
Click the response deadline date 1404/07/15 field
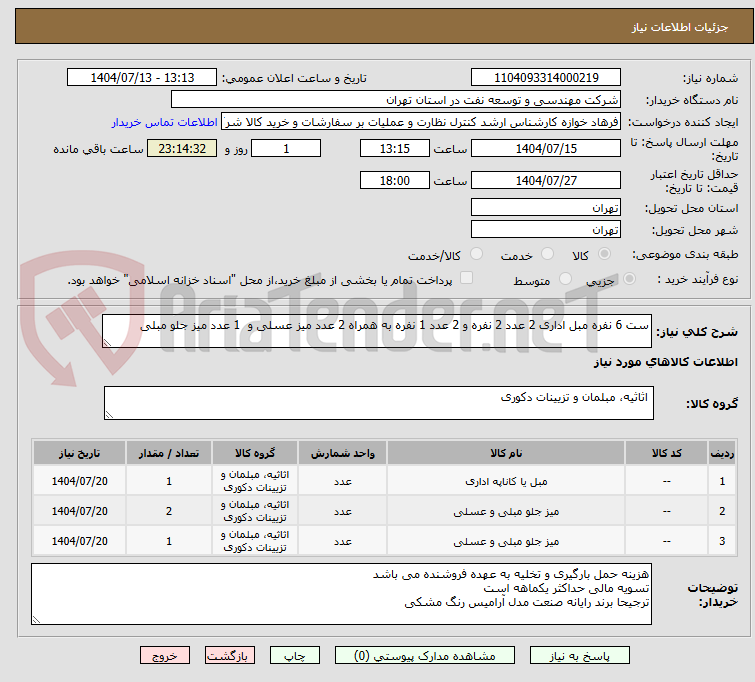coord(545,148)
